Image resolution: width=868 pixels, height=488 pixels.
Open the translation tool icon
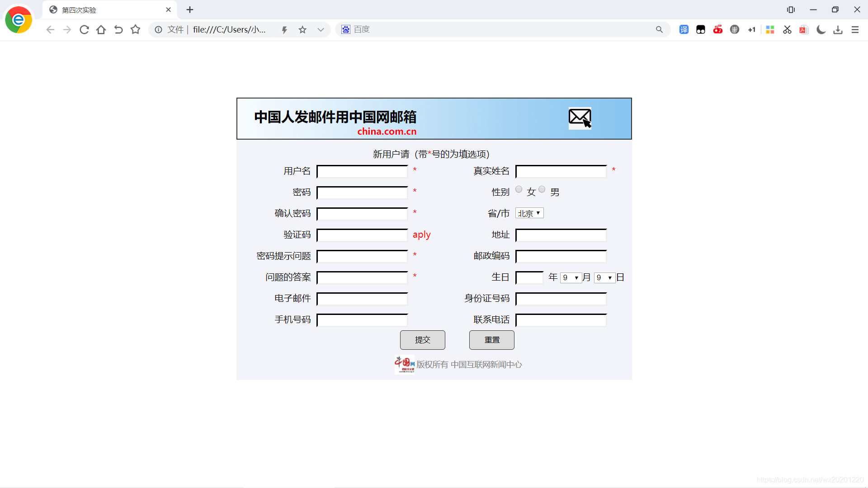tap(684, 29)
